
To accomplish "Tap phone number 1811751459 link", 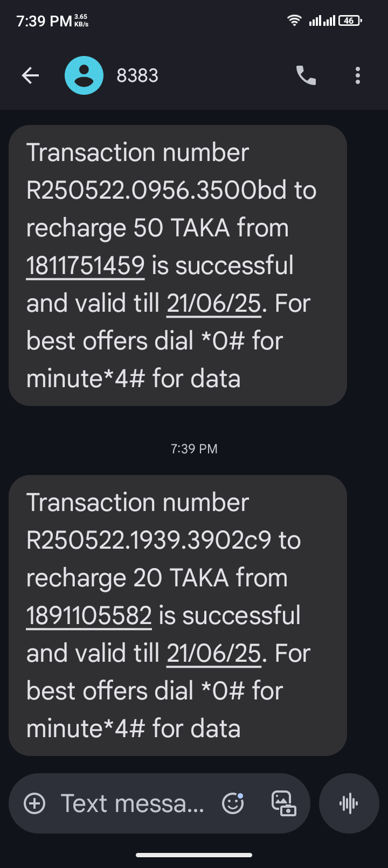I will pos(85,265).
